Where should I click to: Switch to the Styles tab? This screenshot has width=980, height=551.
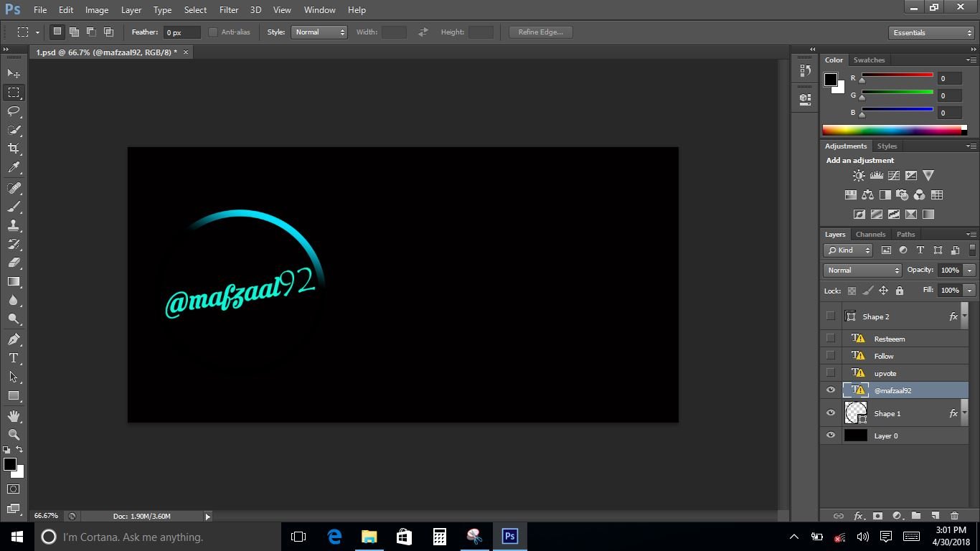coord(887,146)
